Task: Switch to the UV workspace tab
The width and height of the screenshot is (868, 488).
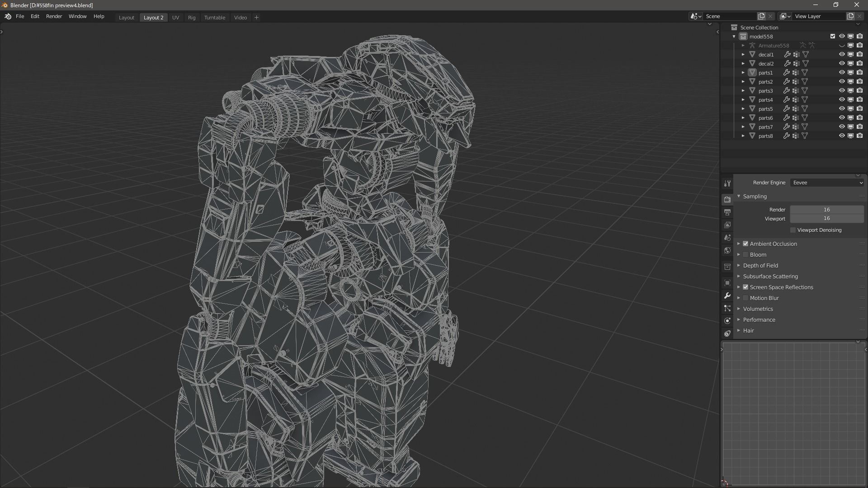Action: click(175, 18)
